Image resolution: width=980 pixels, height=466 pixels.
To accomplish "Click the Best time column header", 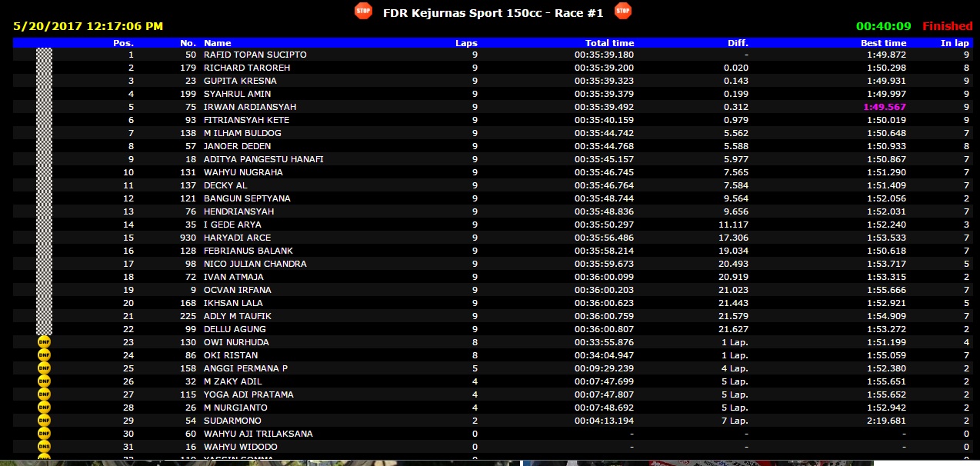I will pyautogui.click(x=883, y=43).
